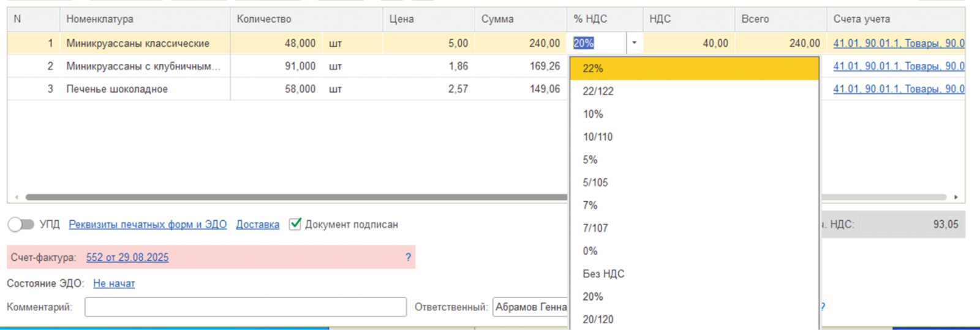Image resolution: width=980 pixels, height=330 pixels.
Task: Click the НДС total value 93,05
Action: pyautogui.click(x=946, y=224)
